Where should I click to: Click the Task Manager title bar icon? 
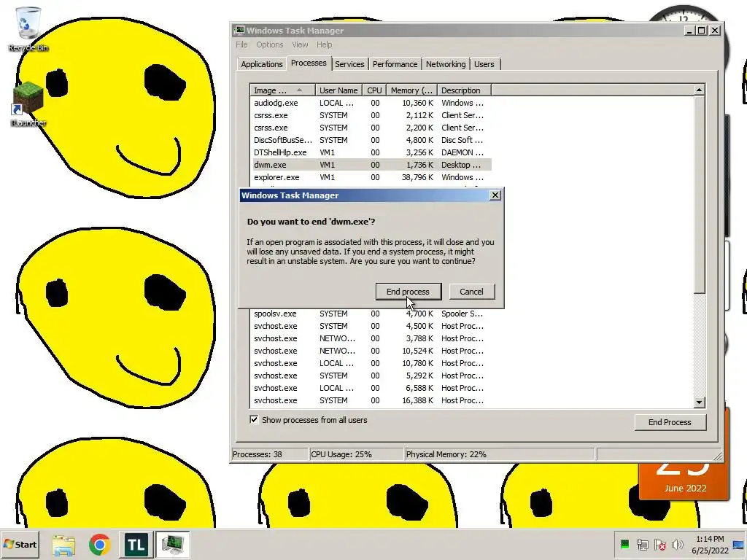[x=239, y=31]
